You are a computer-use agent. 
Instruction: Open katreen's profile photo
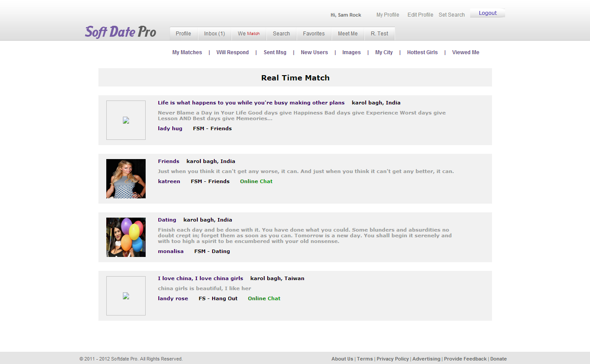pos(126,179)
